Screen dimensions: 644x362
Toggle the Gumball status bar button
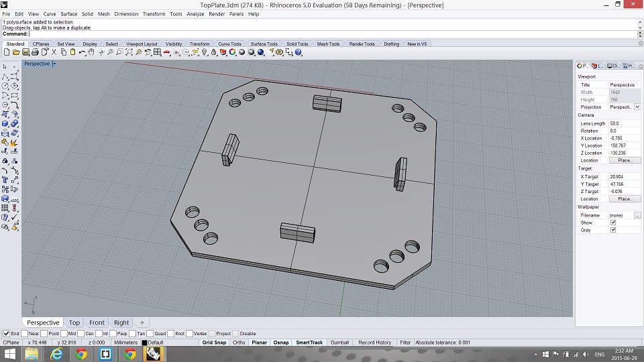(339, 343)
